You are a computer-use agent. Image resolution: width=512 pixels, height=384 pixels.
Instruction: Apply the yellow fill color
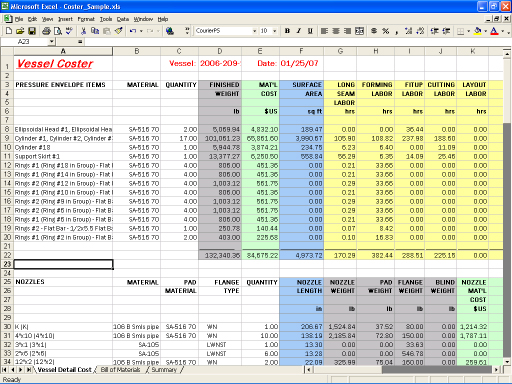pos(478,31)
